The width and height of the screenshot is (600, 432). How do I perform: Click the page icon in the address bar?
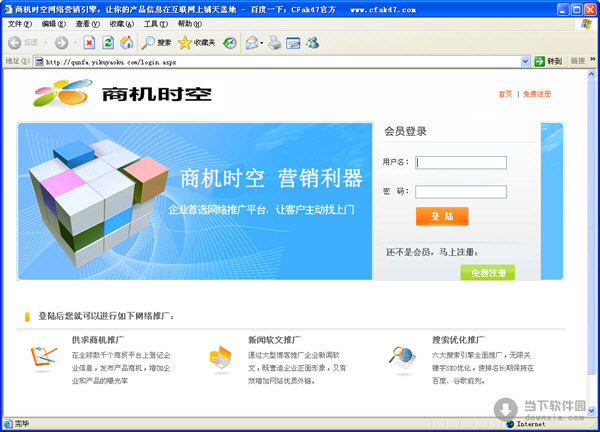point(39,62)
